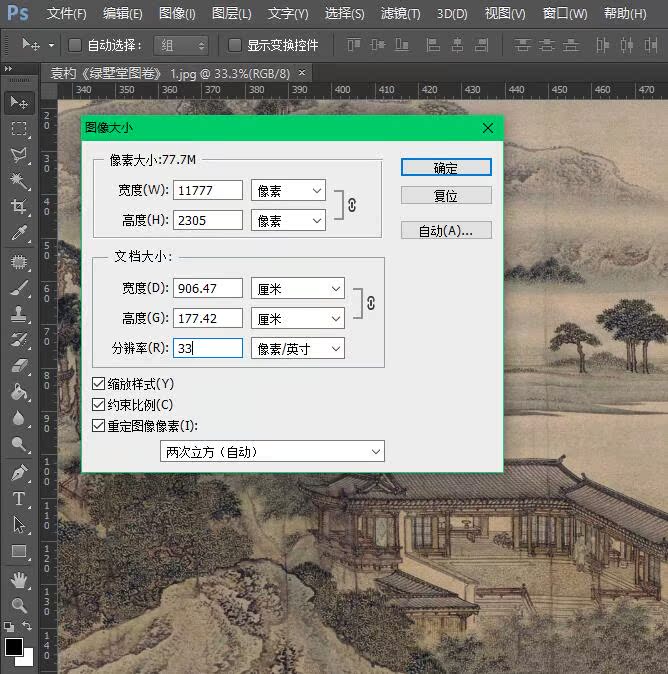
Task: Select the Eyedropper tool
Action: (19, 233)
